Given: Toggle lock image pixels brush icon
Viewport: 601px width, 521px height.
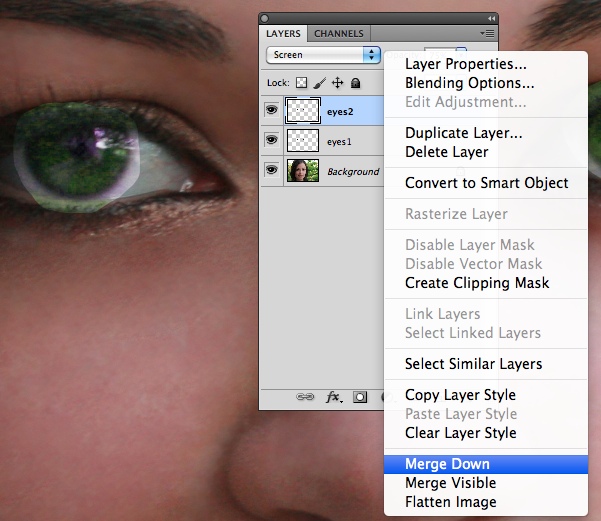Looking at the screenshot, I should coord(319,83).
